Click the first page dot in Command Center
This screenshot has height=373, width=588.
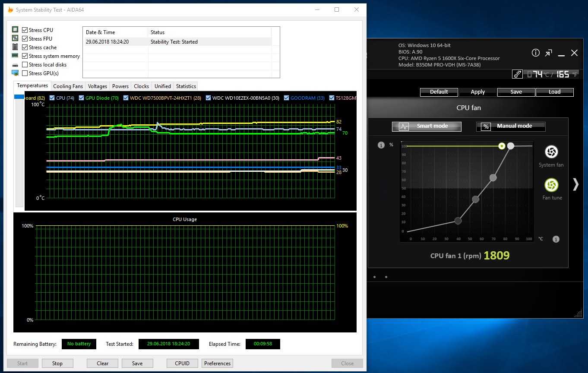[x=374, y=277]
